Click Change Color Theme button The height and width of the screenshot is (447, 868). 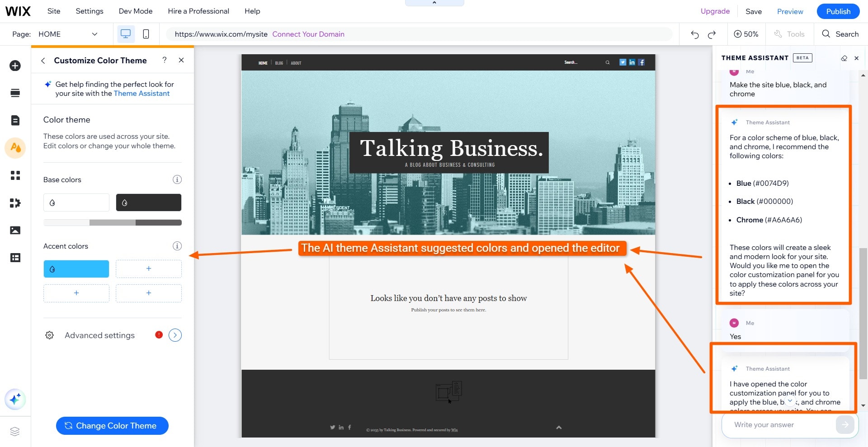pos(112,426)
